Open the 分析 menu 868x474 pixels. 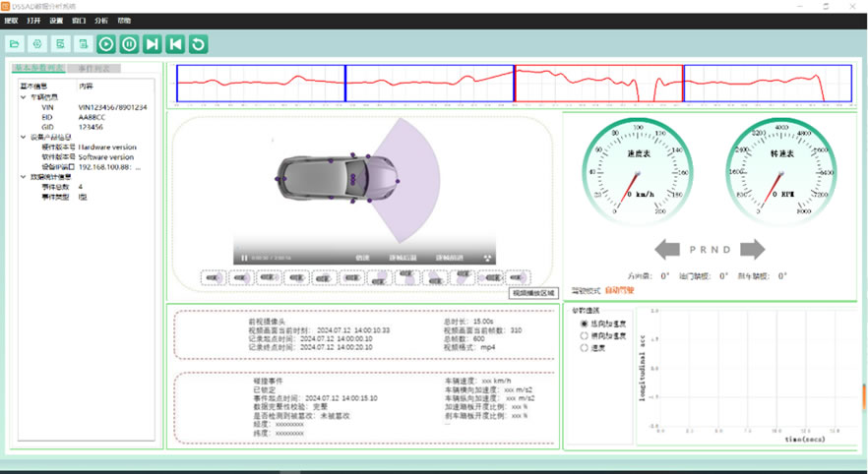coord(101,21)
